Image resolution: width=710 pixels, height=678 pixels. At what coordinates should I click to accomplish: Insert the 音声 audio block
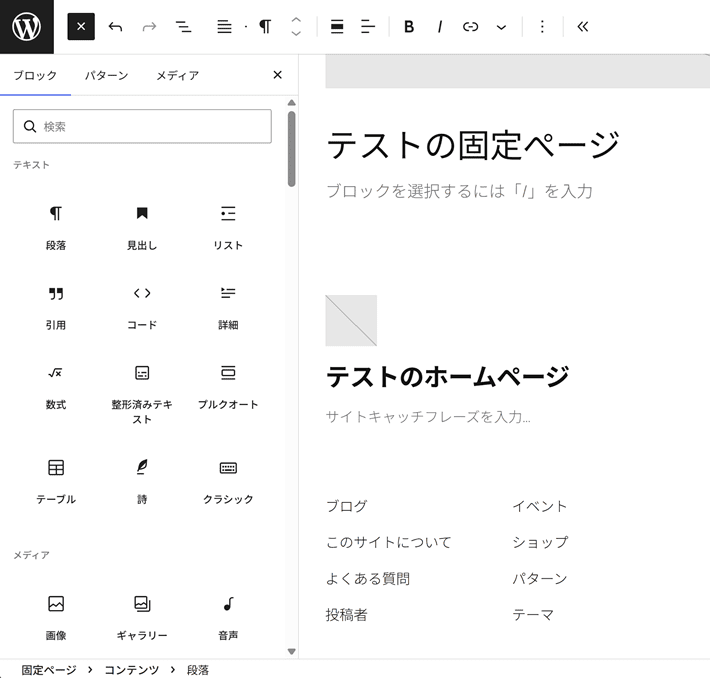tap(228, 618)
